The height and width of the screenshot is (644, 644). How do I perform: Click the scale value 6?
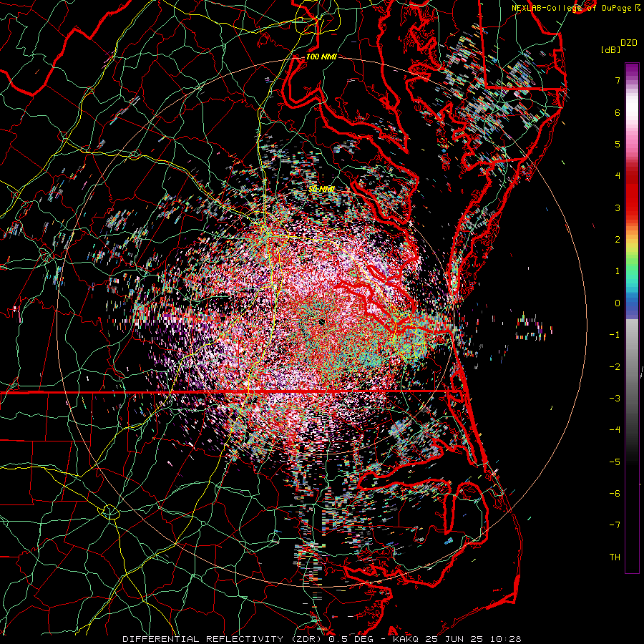tap(618, 112)
